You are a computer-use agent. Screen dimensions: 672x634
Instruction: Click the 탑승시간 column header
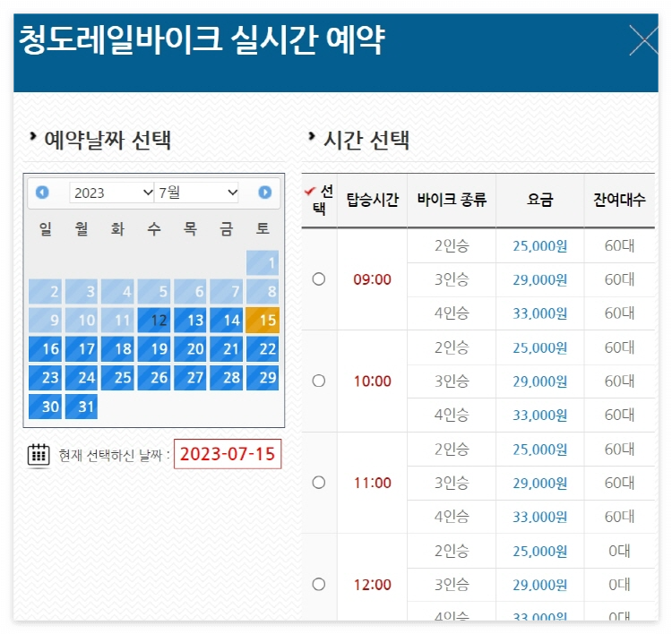(x=373, y=200)
